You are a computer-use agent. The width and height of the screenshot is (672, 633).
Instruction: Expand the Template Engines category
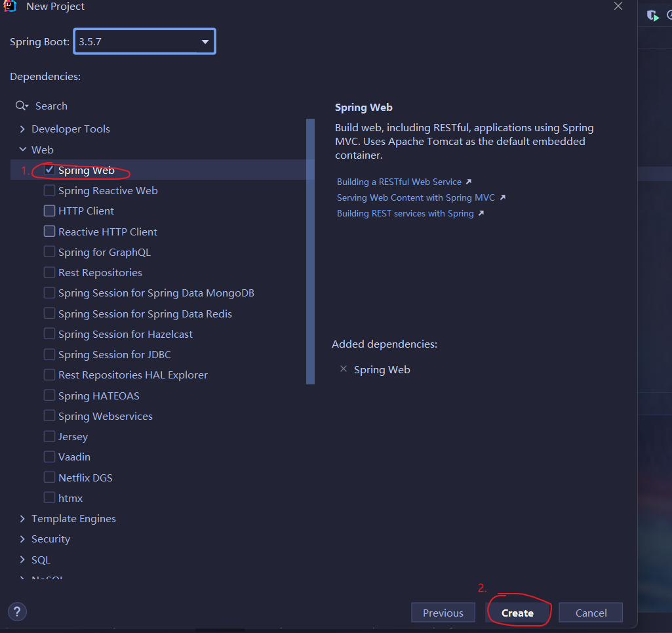coord(22,518)
